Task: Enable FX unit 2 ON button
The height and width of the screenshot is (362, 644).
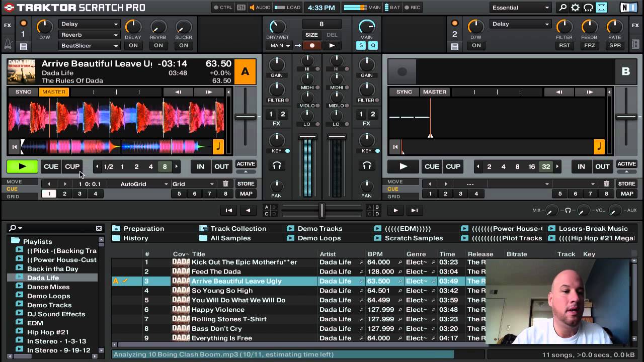Action: (x=476, y=45)
